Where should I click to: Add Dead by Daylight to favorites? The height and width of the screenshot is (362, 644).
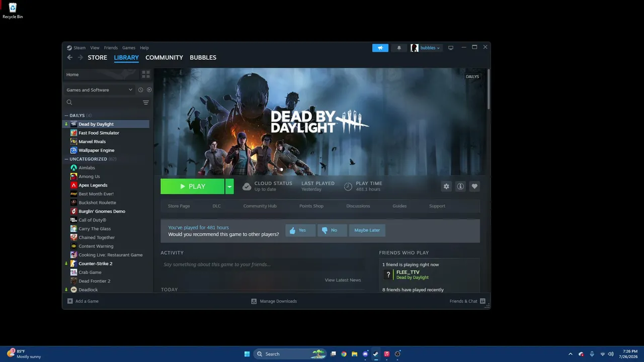click(x=474, y=187)
